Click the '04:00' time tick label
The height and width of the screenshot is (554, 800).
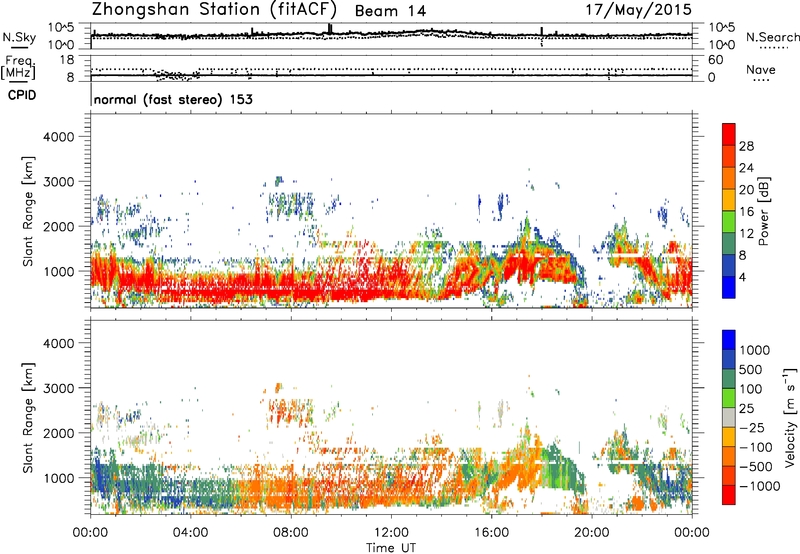[190, 533]
